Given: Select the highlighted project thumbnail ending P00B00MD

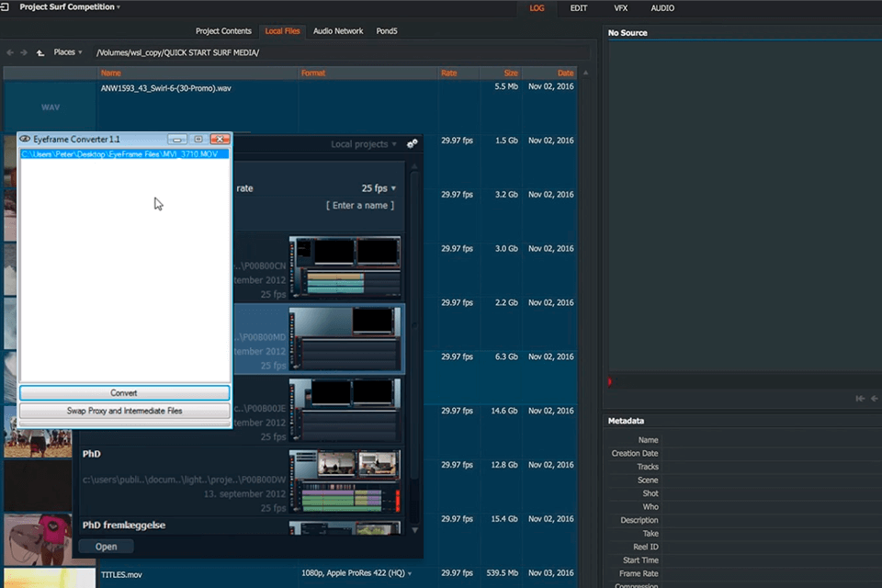Looking at the screenshot, I should pos(345,338).
